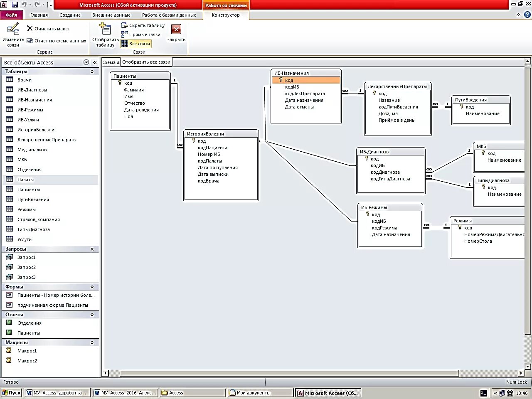Click field Фамилия in Пациенты table

pyautogui.click(x=134, y=90)
